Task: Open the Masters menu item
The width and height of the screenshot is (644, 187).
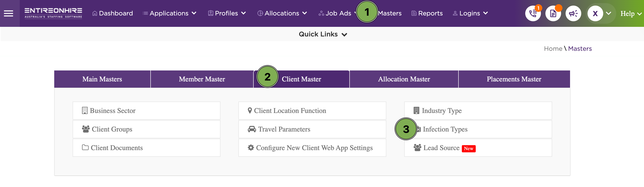Action: pyautogui.click(x=389, y=13)
